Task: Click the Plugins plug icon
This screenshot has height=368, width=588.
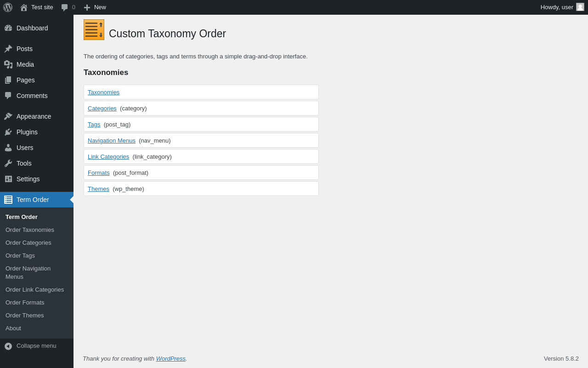Action: click(8, 132)
